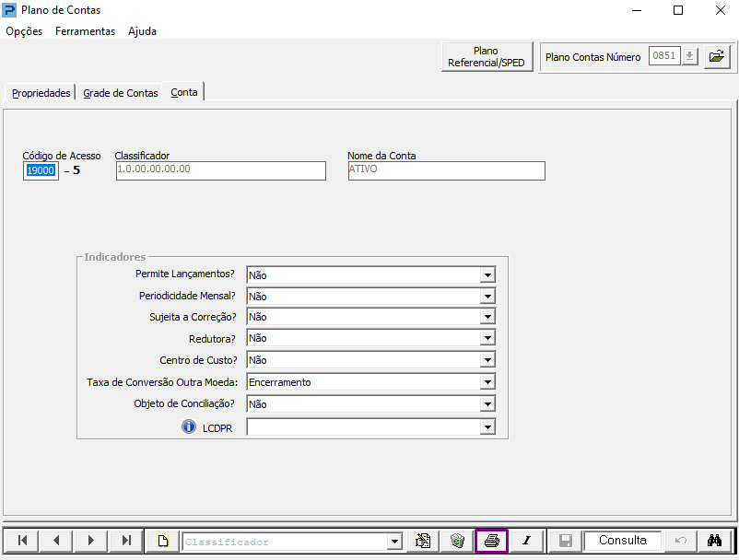This screenshot has height=560, width=739.
Task: Maximize the Plano de Contas window
Action: coord(678,10)
